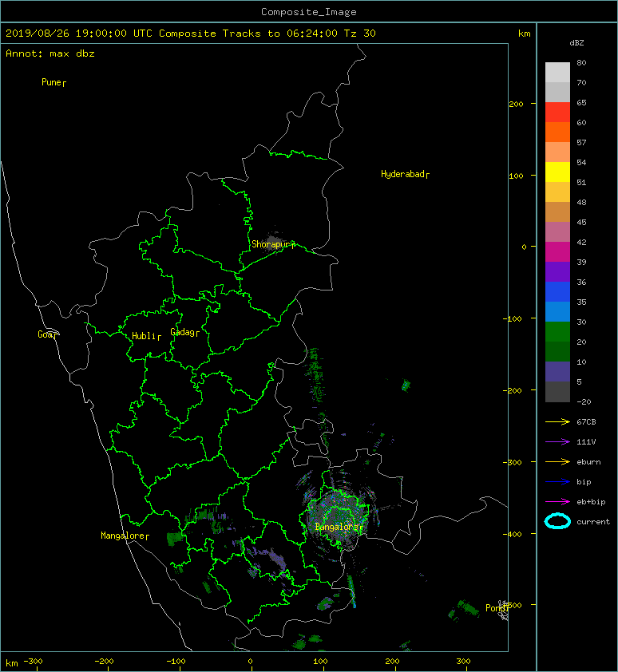The height and width of the screenshot is (672, 618).
Task: Click the magenta 42 dBZ swatch
Action: [x=557, y=251]
